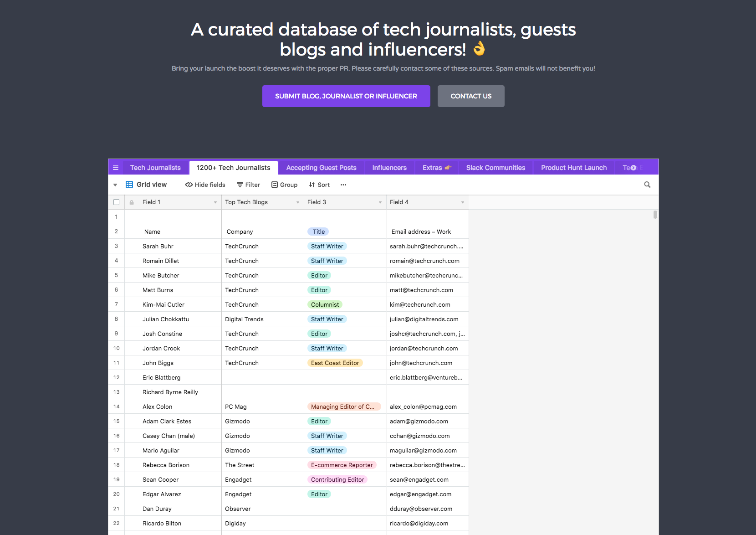Screen dimensions: 756x535
Task: Select the 'Richard Byrne Reilly' cell
Action: pos(173,392)
